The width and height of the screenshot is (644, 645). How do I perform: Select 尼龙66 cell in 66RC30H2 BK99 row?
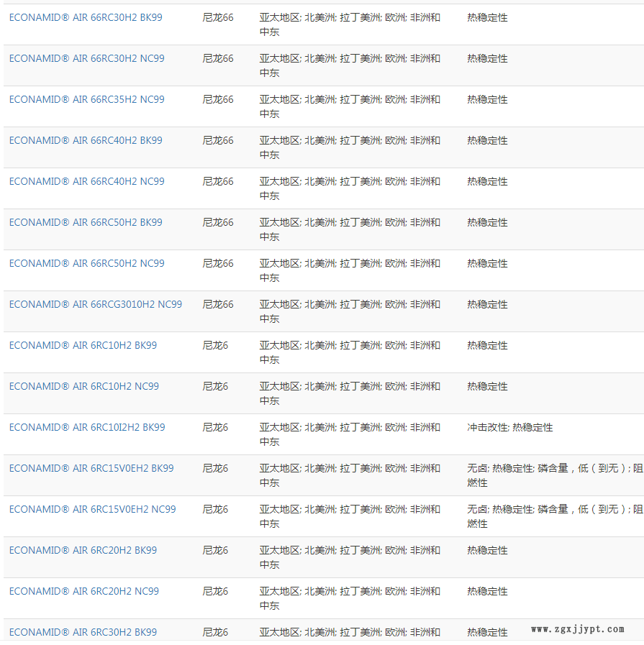(x=218, y=18)
